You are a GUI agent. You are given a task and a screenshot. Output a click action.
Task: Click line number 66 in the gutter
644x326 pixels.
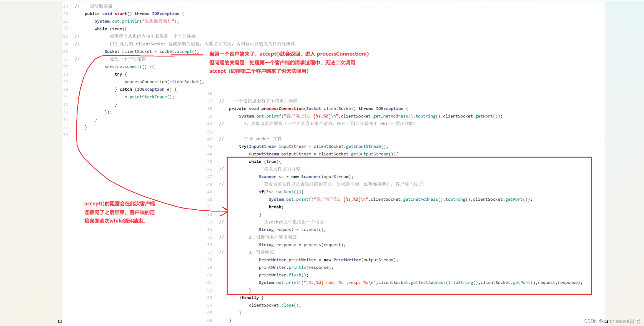(210, 320)
